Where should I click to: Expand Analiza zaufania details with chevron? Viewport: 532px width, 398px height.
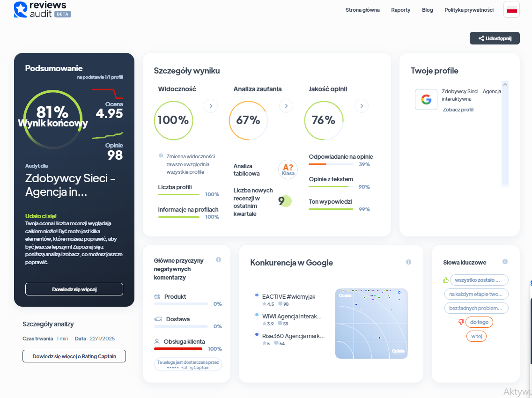(x=286, y=106)
